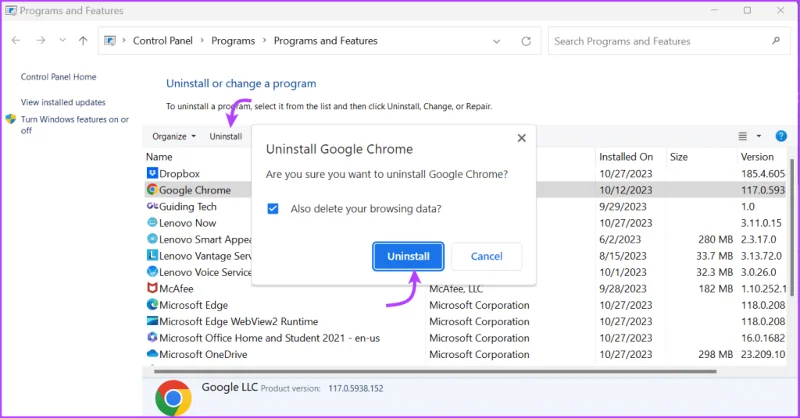800x418 pixels.
Task: Select Programs breadcrumb
Action: (233, 41)
